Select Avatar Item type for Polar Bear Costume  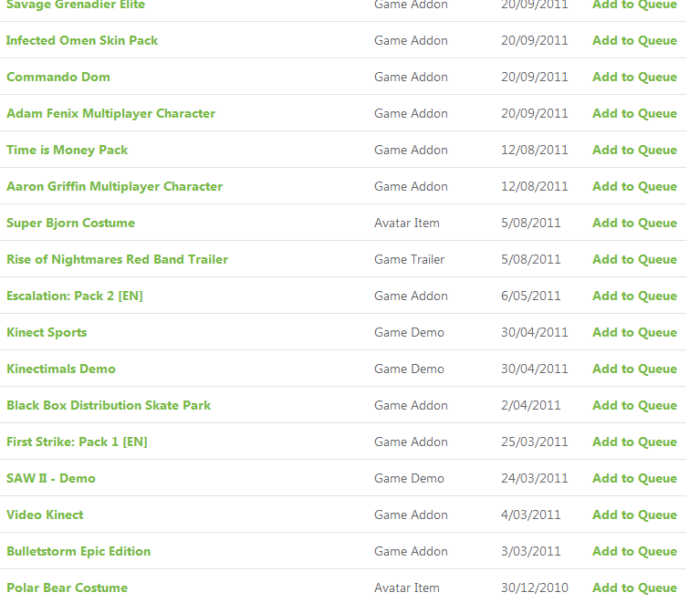point(407,588)
